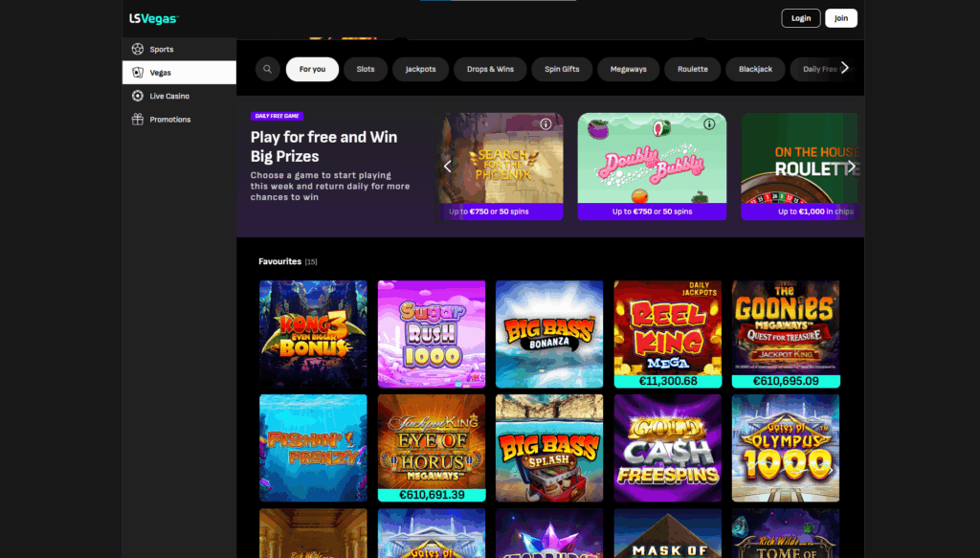This screenshot has height=558, width=980.
Task: Launch Fishin' Frenzy game
Action: [313, 447]
